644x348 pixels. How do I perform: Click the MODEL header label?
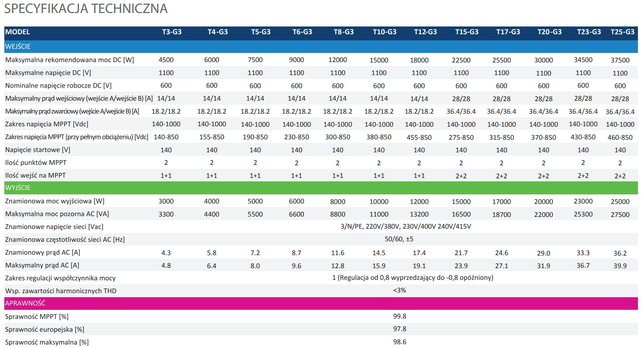point(18,32)
